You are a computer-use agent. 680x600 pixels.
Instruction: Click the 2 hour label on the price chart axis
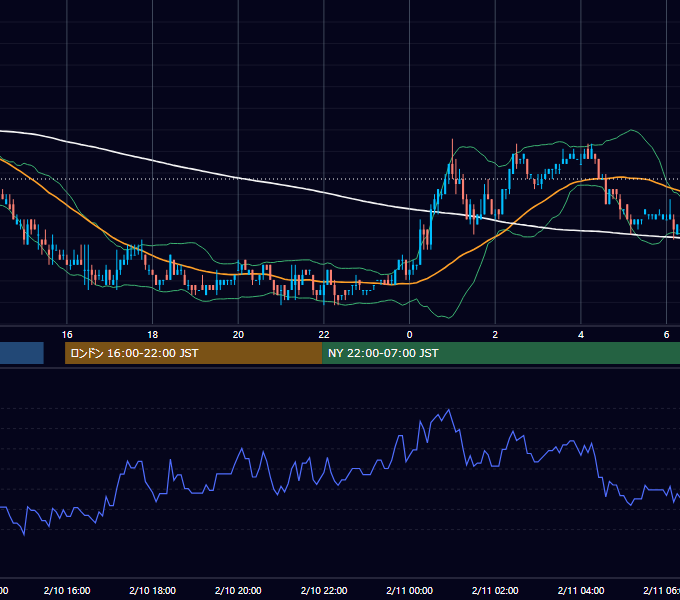(x=495, y=335)
